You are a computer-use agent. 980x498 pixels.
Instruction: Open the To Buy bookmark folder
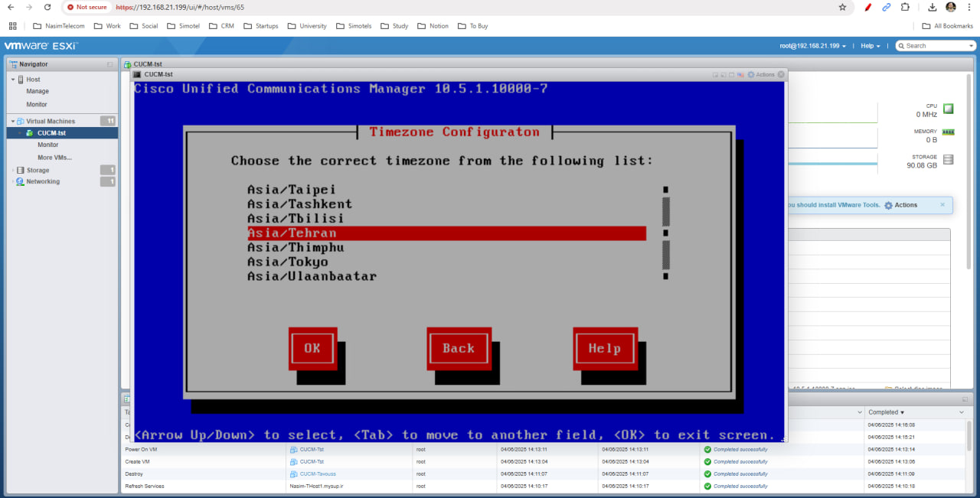pyautogui.click(x=472, y=26)
